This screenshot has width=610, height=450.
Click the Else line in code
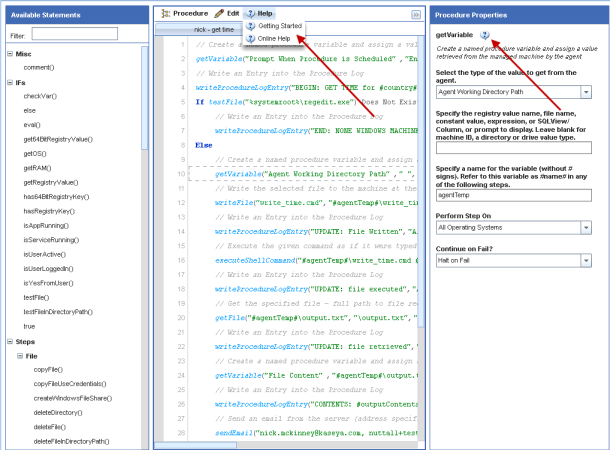click(204, 145)
